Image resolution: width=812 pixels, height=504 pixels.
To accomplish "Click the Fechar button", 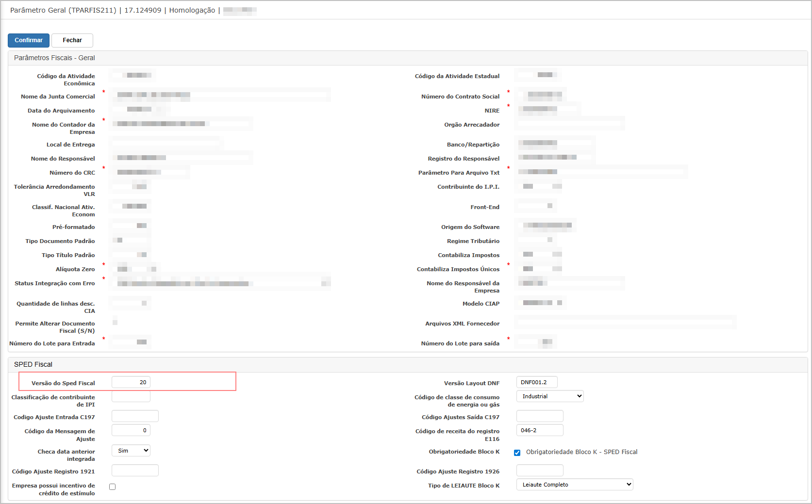I will tap(72, 40).
